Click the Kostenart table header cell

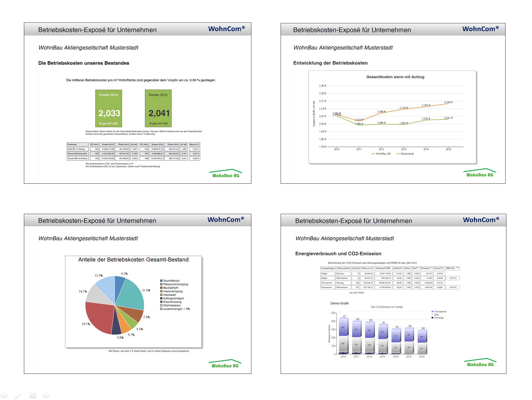pos(78,145)
